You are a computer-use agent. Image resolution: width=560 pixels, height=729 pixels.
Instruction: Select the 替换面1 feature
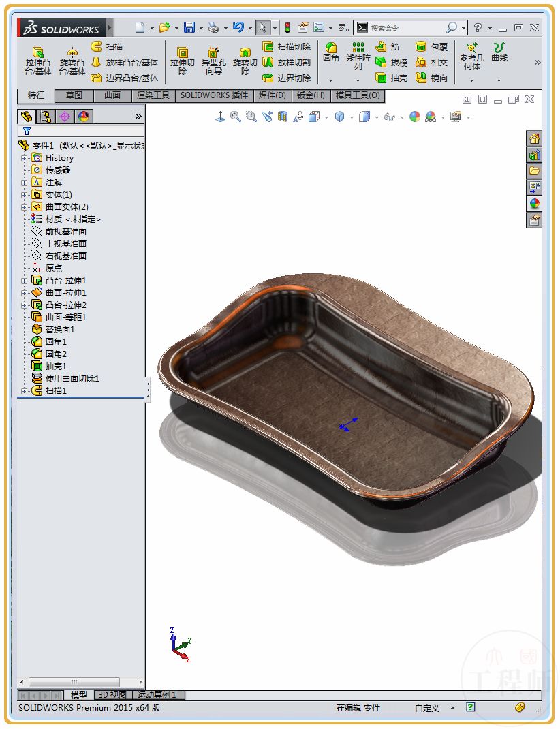tap(52, 330)
